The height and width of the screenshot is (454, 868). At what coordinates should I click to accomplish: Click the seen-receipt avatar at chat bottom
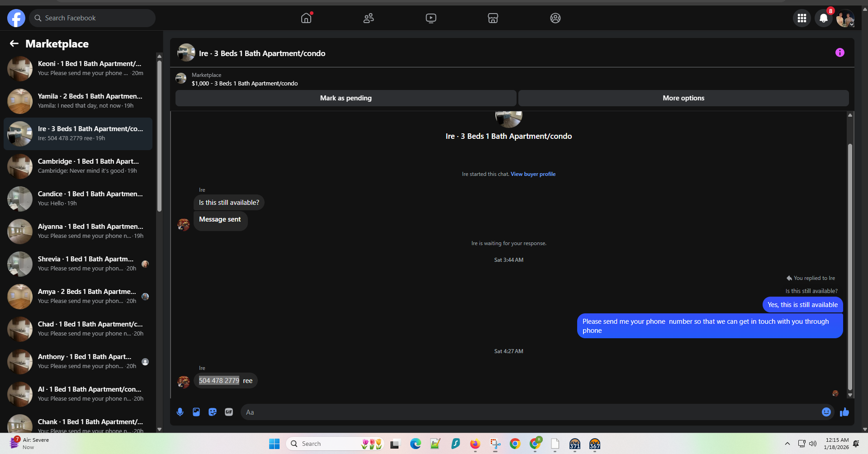pos(835,393)
